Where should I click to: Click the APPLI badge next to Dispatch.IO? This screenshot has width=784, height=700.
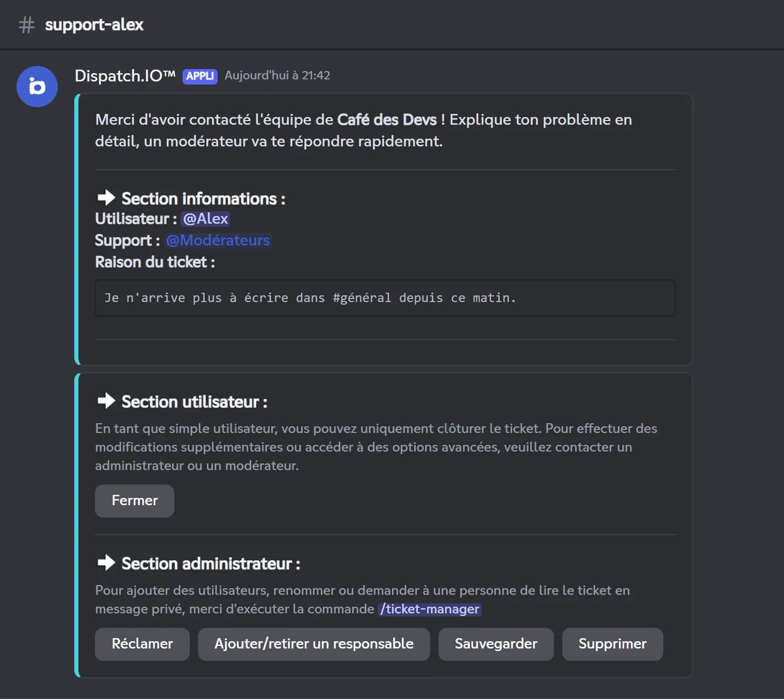coord(200,76)
